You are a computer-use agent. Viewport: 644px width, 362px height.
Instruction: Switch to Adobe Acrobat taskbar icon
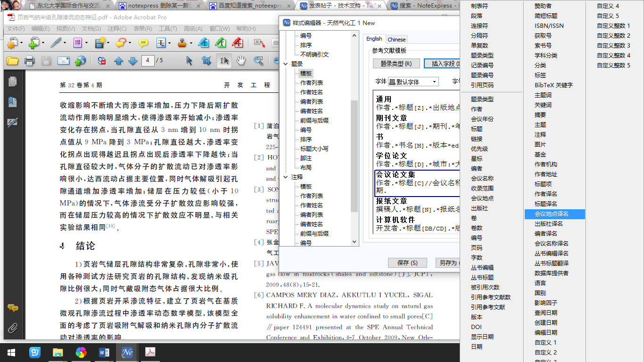point(150,352)
